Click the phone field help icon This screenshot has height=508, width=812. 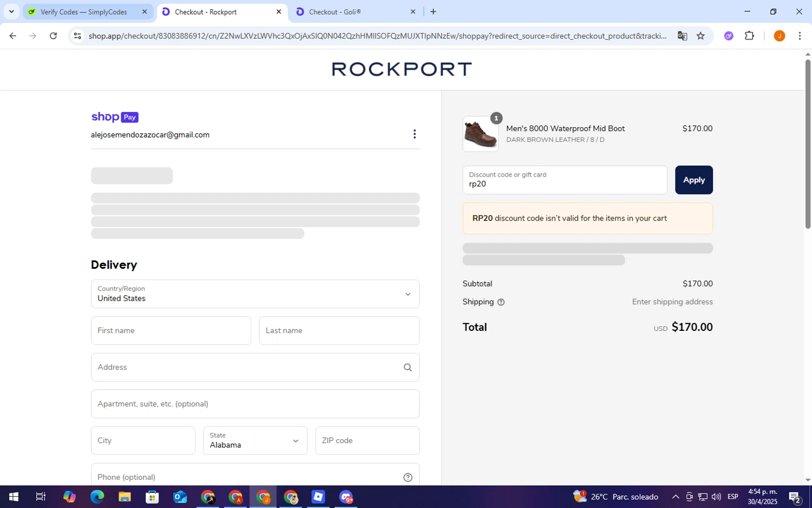click(408, 477)
